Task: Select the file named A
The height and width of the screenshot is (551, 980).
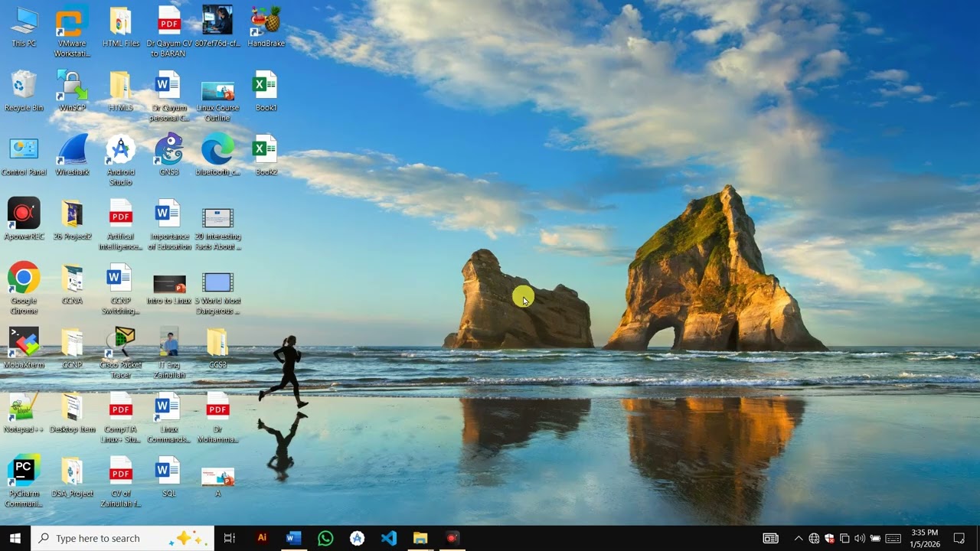Action: (217, 482)
